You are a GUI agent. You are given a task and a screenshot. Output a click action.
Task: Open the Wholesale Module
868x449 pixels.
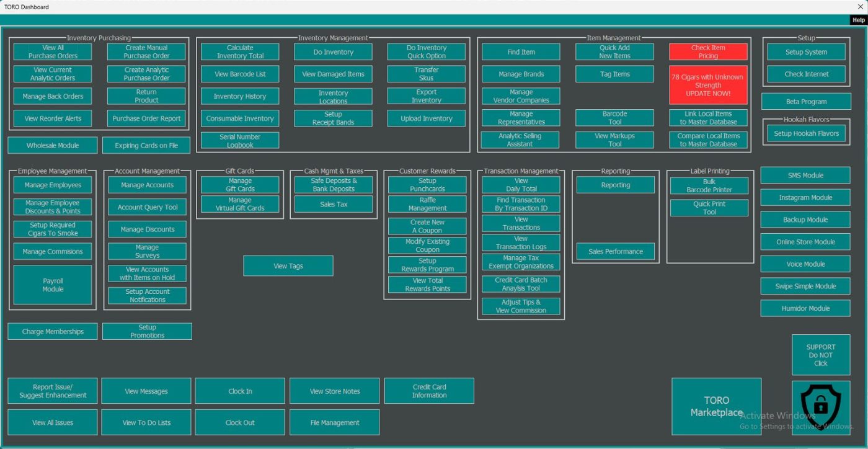(x=53, y=146)
